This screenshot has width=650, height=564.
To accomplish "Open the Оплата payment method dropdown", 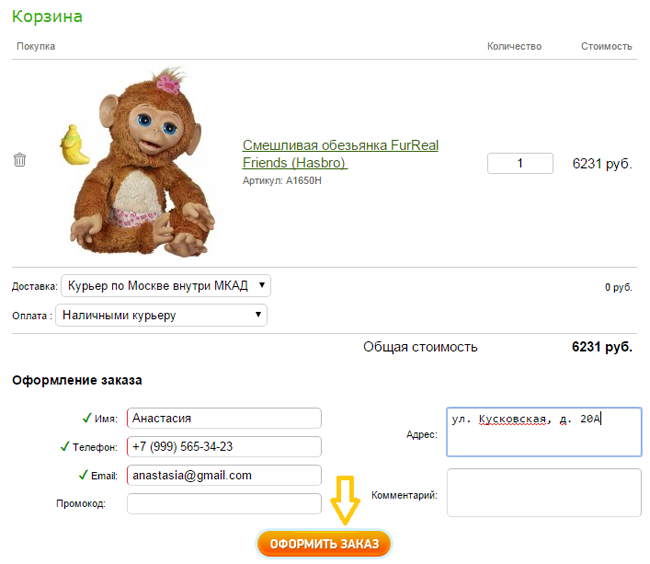I will 161,315.
